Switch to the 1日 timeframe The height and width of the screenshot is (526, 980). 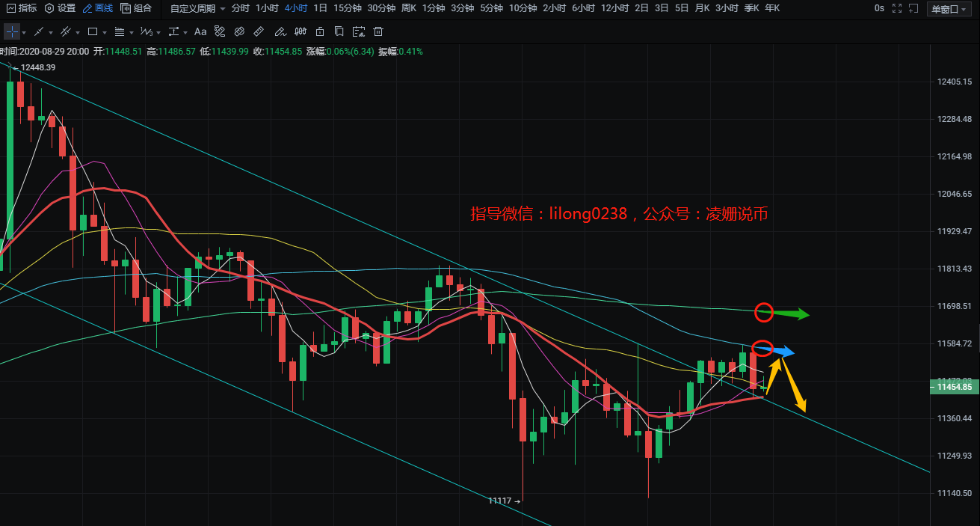tap(320, 8)
